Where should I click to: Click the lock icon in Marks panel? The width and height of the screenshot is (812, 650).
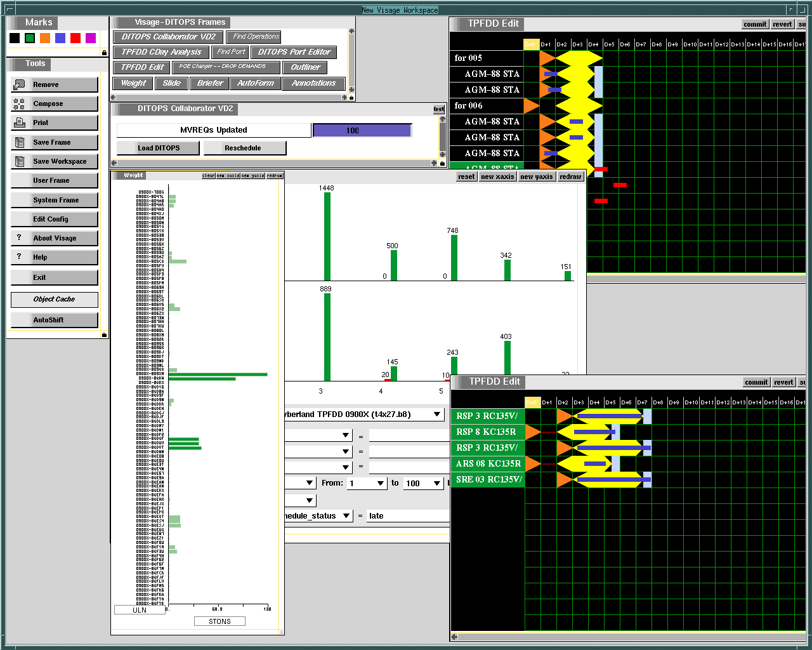click(104, 53)
